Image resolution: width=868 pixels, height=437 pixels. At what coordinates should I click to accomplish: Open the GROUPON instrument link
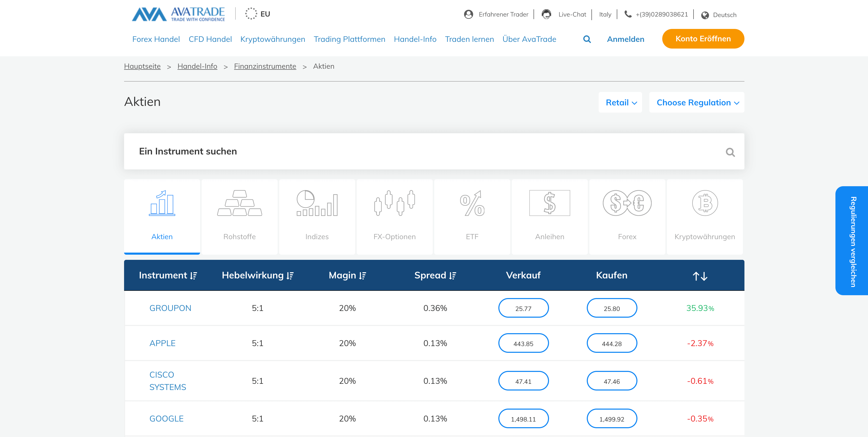tap(170, 308)
